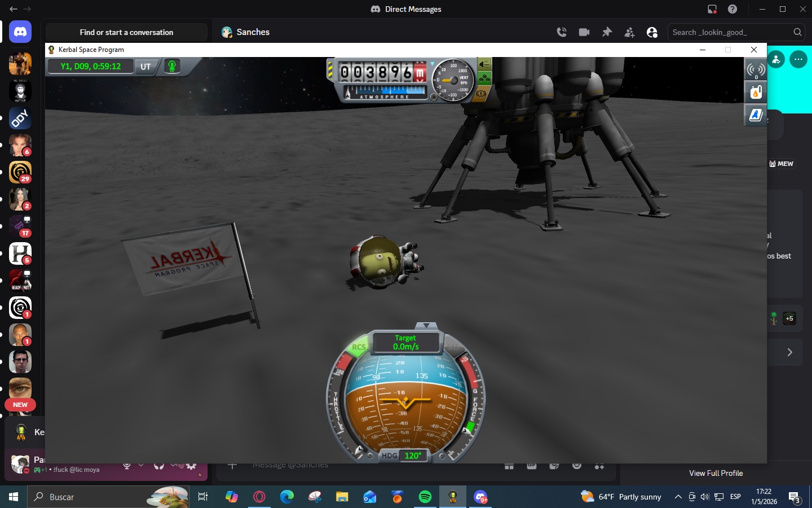Open KSP contracts app icon

(756, 115)
